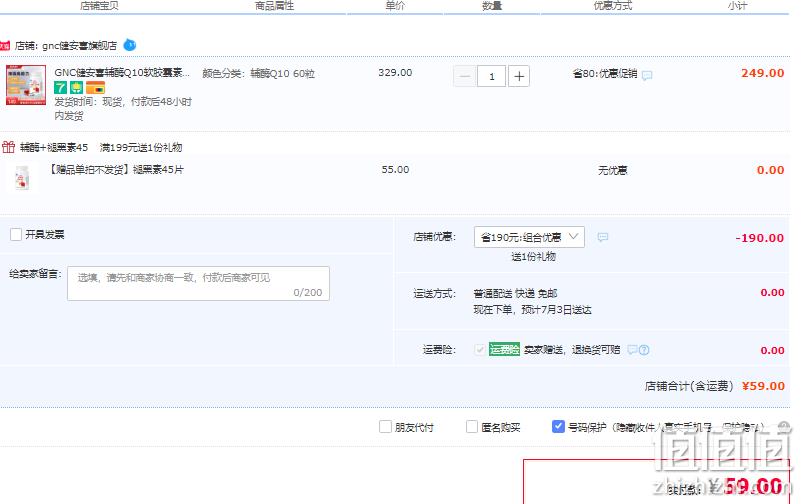This screenshot has width=802, height=504.
Task: Click 店铺合计 ¥59.00 total
Action: click(x=715, y=386)
